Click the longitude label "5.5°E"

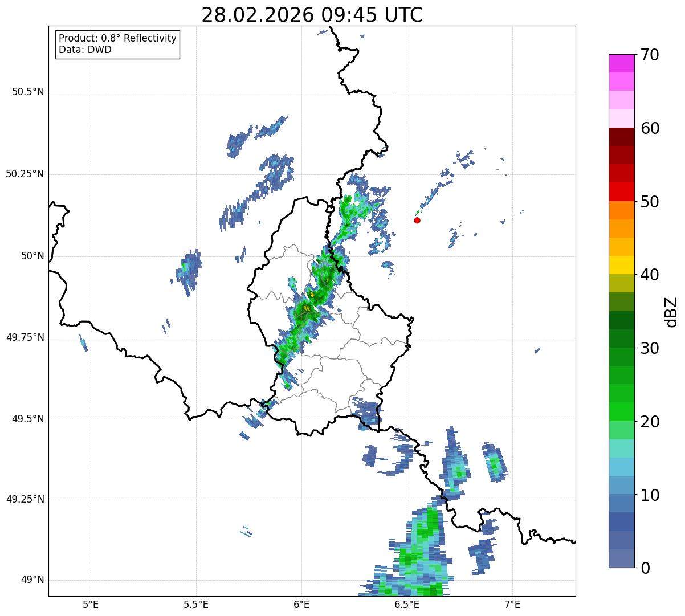196,605
